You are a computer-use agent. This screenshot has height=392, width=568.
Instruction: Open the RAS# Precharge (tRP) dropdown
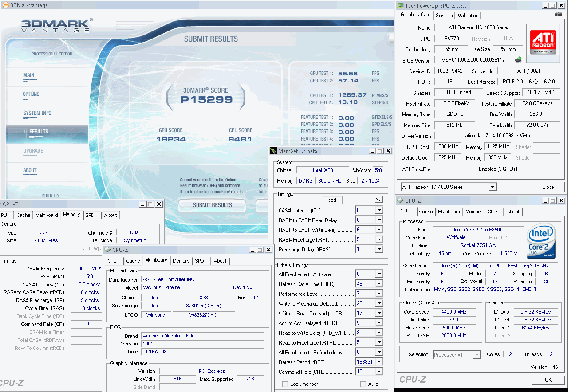[379, 239]
